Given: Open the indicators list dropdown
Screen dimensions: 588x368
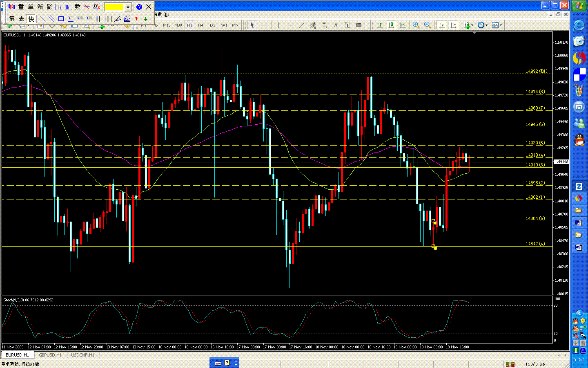Looking at the screenshot, I should pyautogui.click(x=468, y=25).
